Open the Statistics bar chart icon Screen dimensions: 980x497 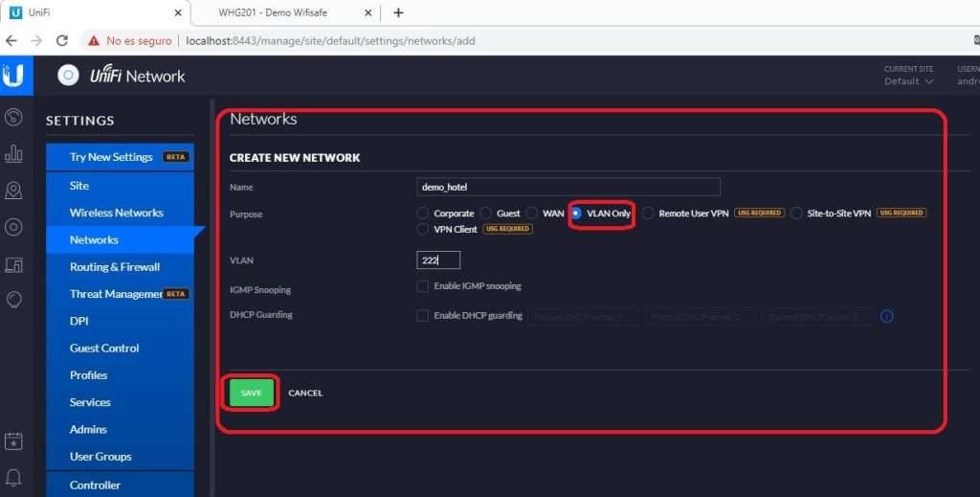[13, 153]
